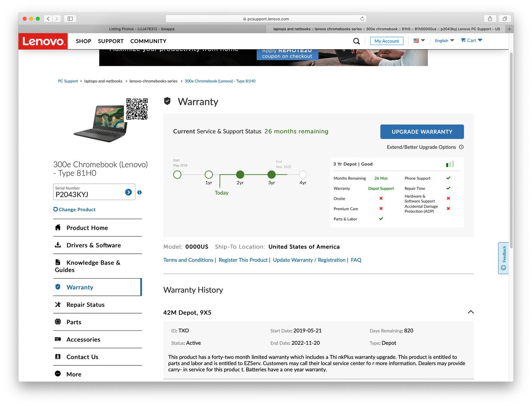Click the Chromebook product thumbnail image
Viewport: 532px width, 406px height.
pyautogui.click(x=99, y=124)
